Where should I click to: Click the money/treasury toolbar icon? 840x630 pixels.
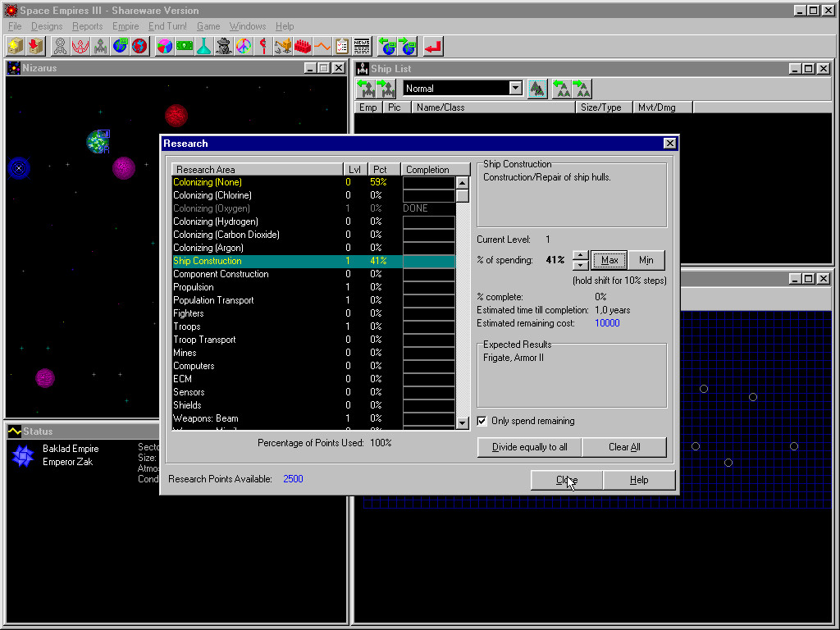tap(185, 46)
